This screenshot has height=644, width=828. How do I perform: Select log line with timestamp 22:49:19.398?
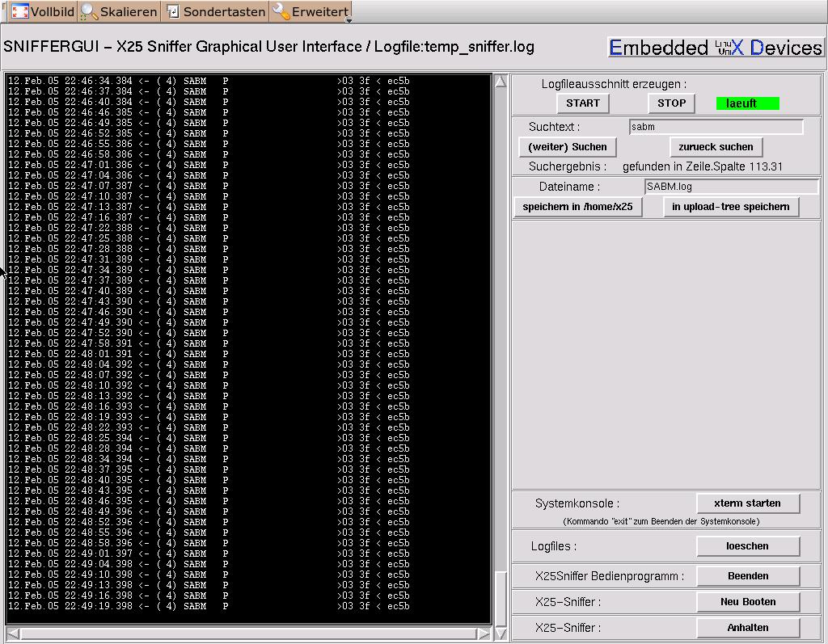click(x=209, y=606)
